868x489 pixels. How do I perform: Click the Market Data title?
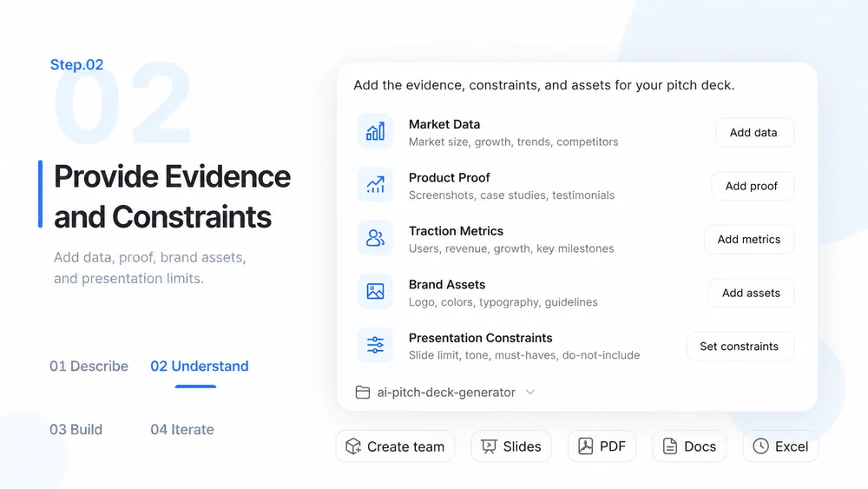(444, 124)
